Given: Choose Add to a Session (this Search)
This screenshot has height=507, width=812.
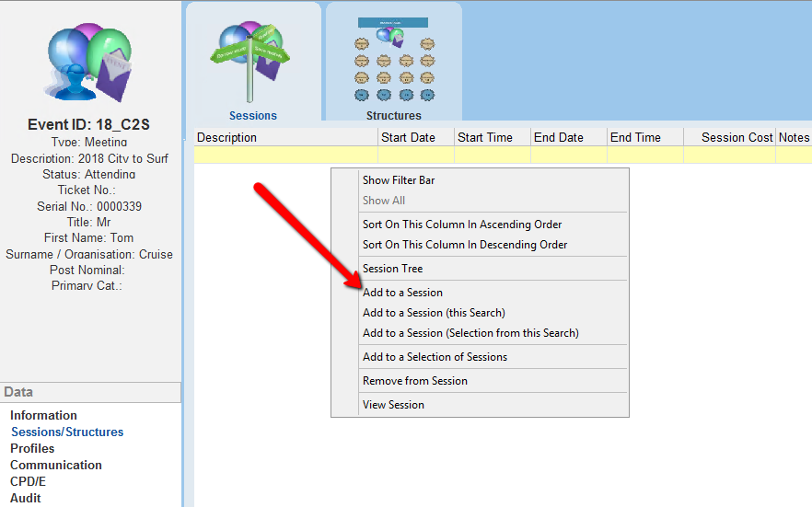Looking at the screenshot, I should [x=434, y=313].
